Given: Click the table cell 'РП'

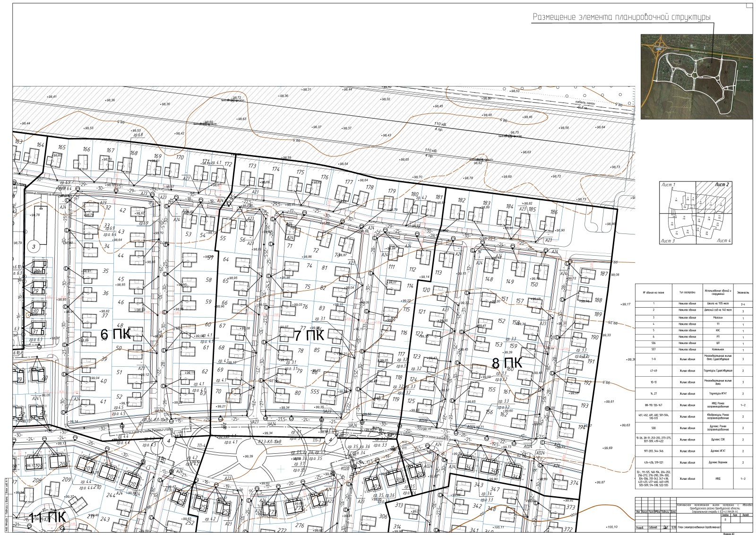Looking at the screenshot, I should (x=718, y=337).
